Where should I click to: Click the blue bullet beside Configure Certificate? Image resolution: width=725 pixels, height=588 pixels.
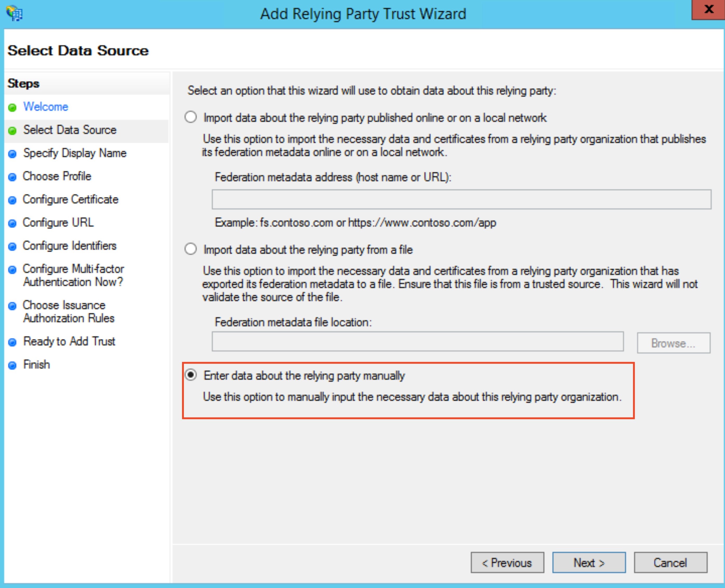(12, 201)
